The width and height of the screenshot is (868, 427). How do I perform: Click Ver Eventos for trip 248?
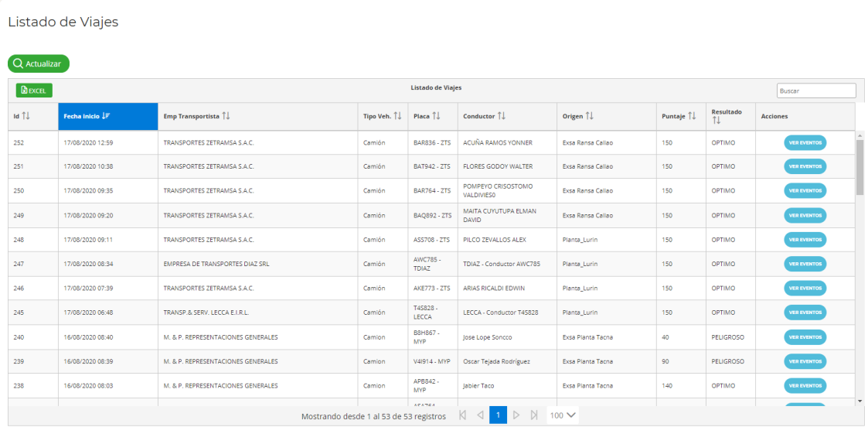805,240
